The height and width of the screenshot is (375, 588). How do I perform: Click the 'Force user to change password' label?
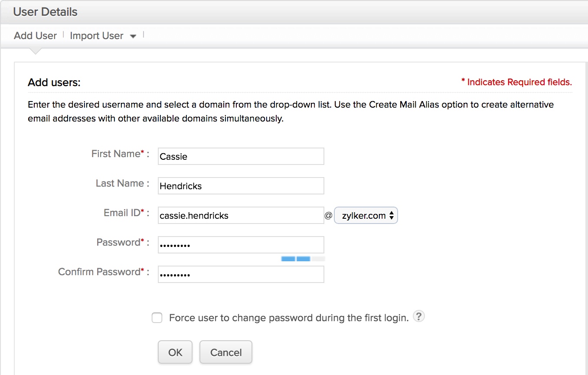[289, 318]
